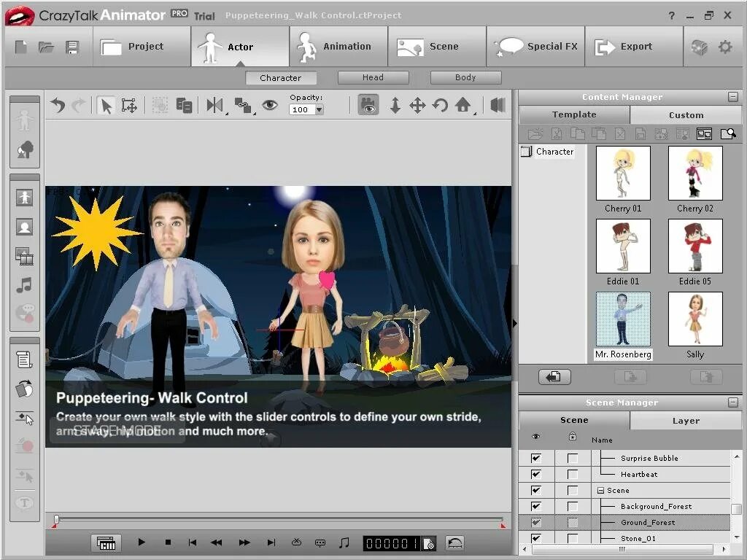Step to previous frame
Image resolution: width=747 pixels, height=560 pixels.
pos(216,542)
